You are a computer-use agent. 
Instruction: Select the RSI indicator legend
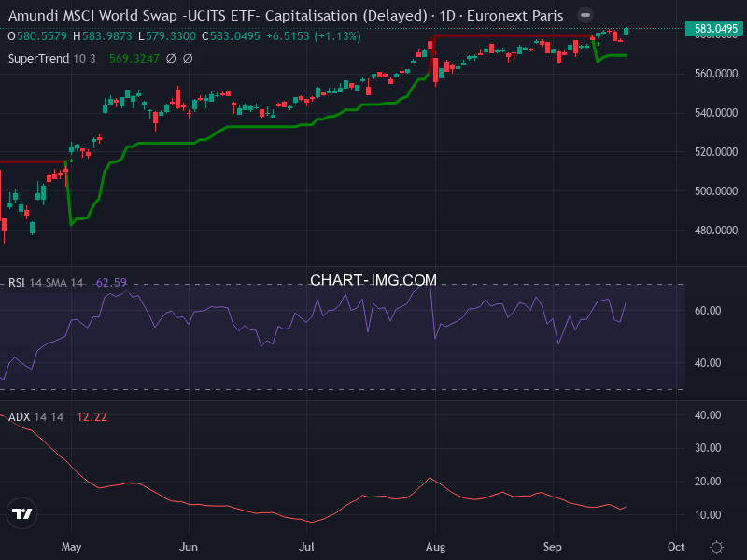[x=45, y=282]
